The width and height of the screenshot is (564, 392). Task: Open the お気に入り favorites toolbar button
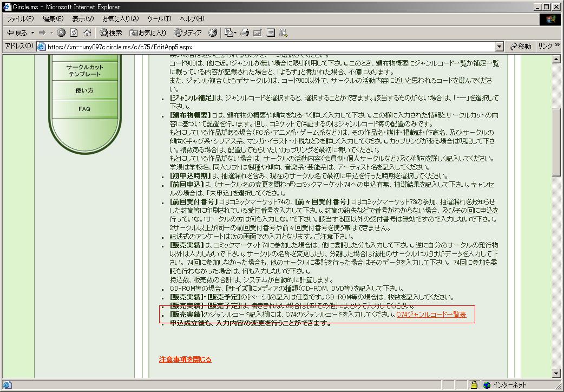148,32
